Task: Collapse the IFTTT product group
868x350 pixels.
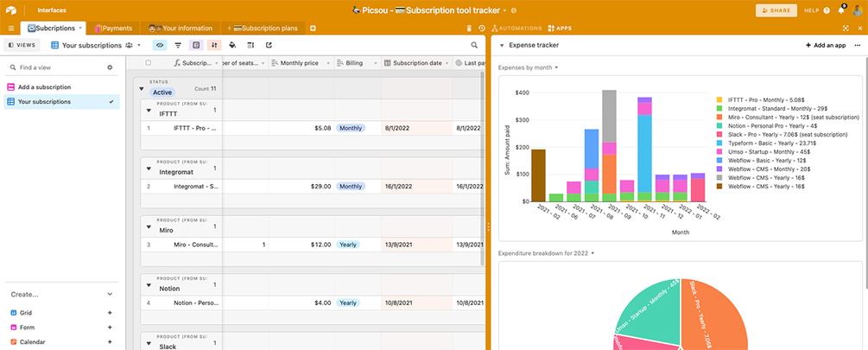Action: click(x=149, y=111)
